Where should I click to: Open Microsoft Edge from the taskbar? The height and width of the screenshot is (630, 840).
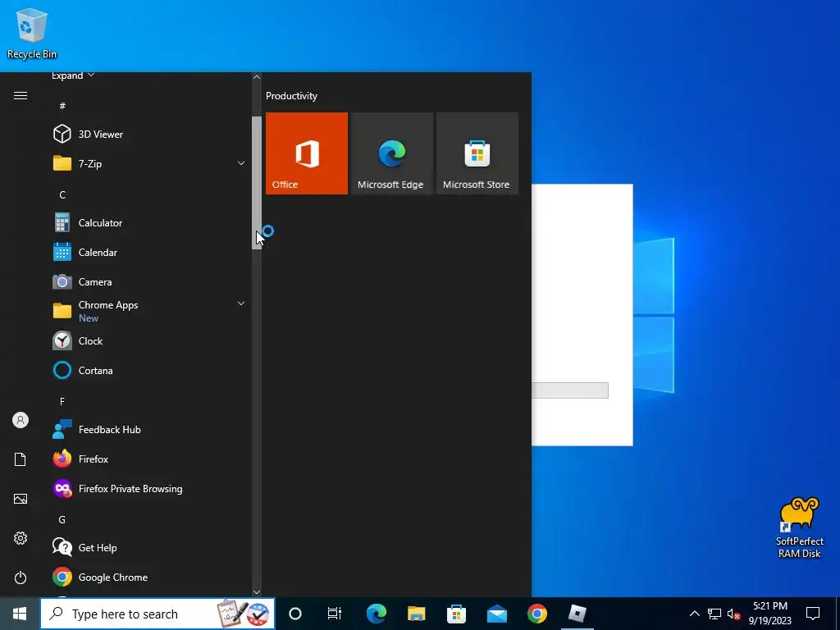pos(376,614)
